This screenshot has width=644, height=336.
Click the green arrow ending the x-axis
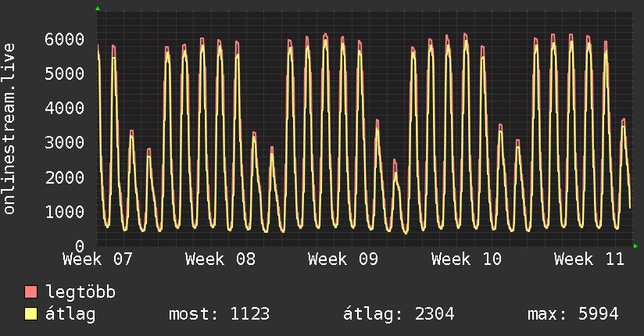(x=636, y=246)
